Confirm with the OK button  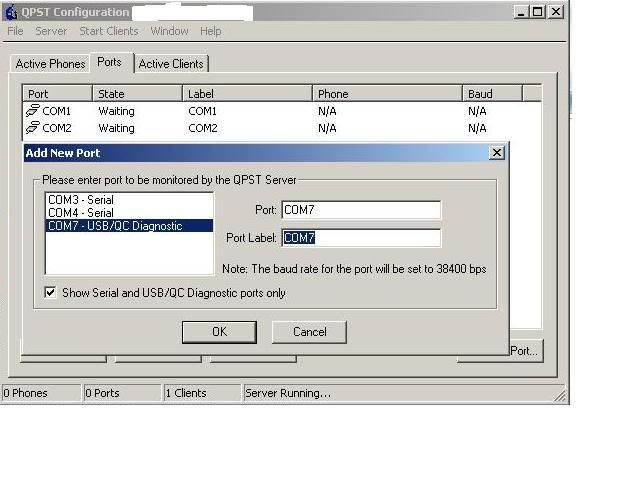tap(219, 332)
